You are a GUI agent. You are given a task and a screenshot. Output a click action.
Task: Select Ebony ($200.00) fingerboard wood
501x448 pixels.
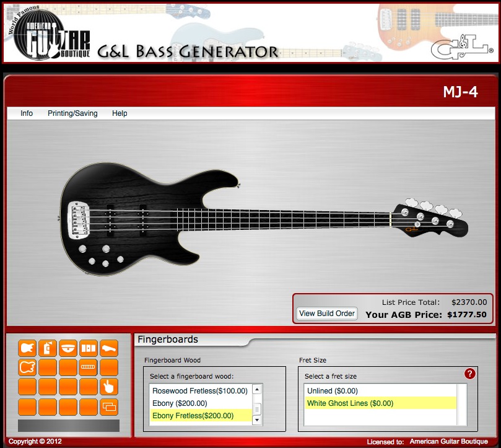[x=200, y=403]
